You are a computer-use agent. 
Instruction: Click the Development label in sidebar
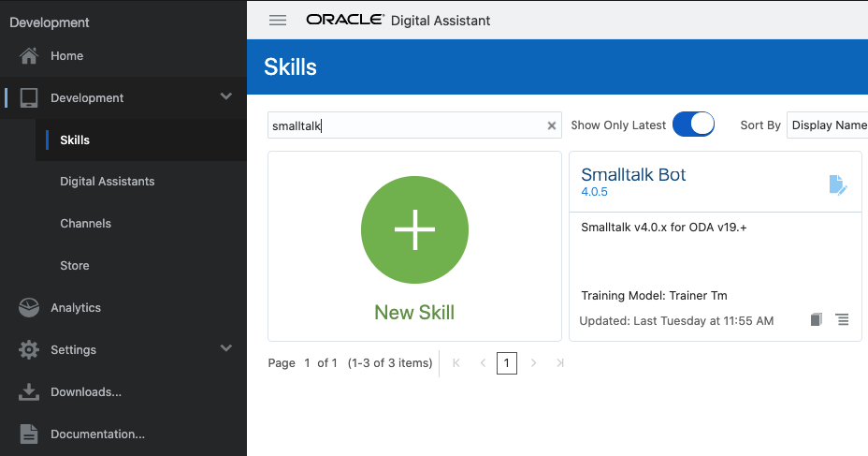87,98
